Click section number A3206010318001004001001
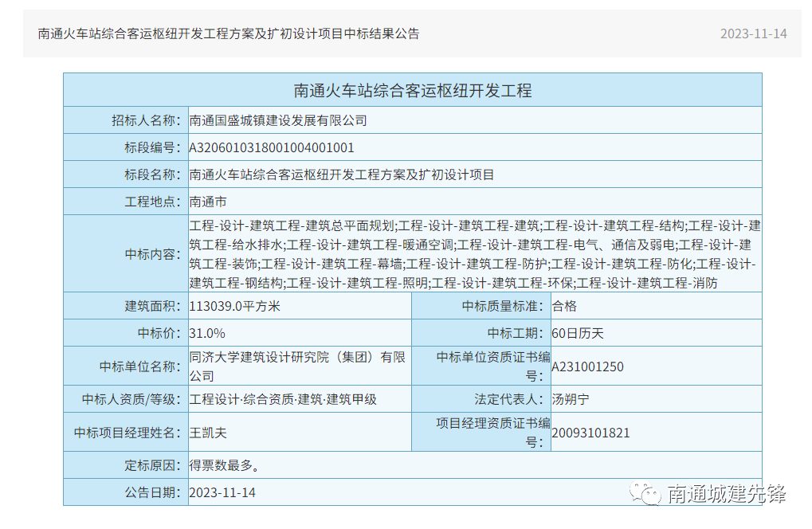This screenshot has height=529, width=812. tap(272, 147)
